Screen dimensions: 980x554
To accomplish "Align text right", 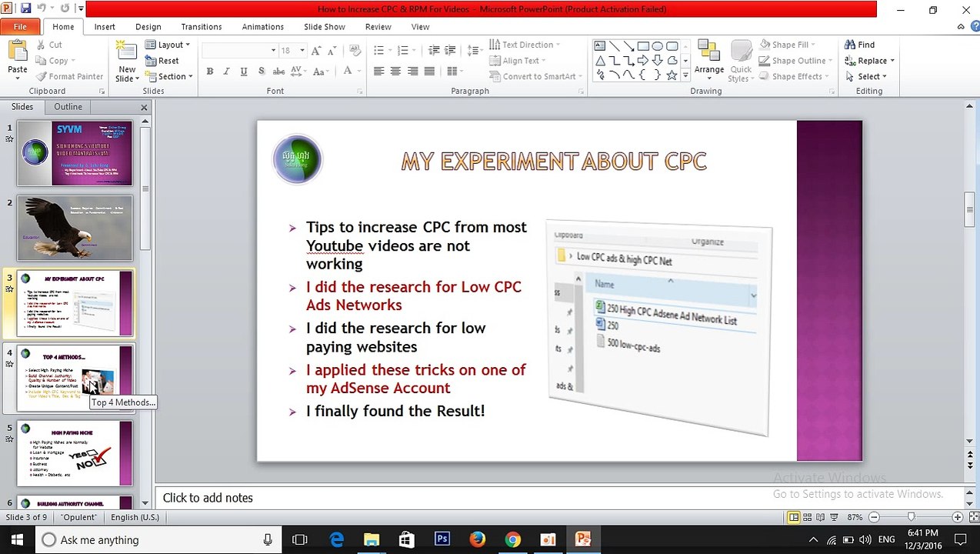I will click(x=412, y=72).
